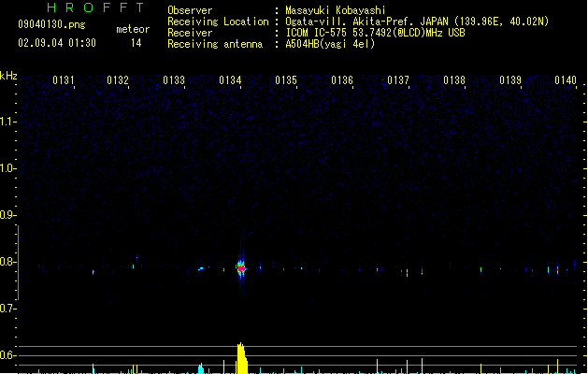The width and height of the screenshot is (588, 374).
Task: Click time marker 0140
Action: pos(566,80)
